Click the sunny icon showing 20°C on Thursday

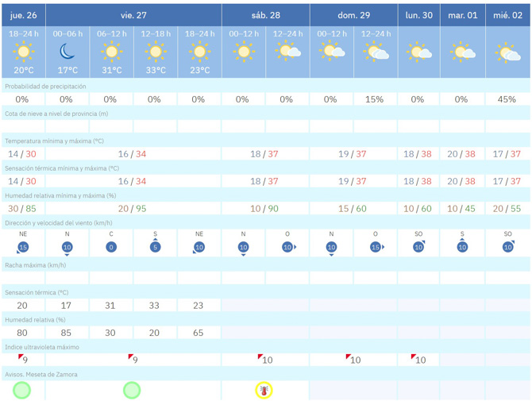pos(22,52)
